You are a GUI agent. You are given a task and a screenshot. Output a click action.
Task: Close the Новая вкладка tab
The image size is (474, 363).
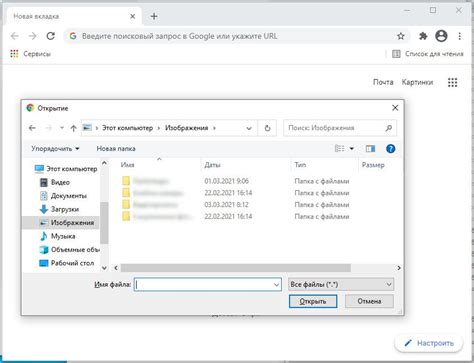(x=132, y=16)
